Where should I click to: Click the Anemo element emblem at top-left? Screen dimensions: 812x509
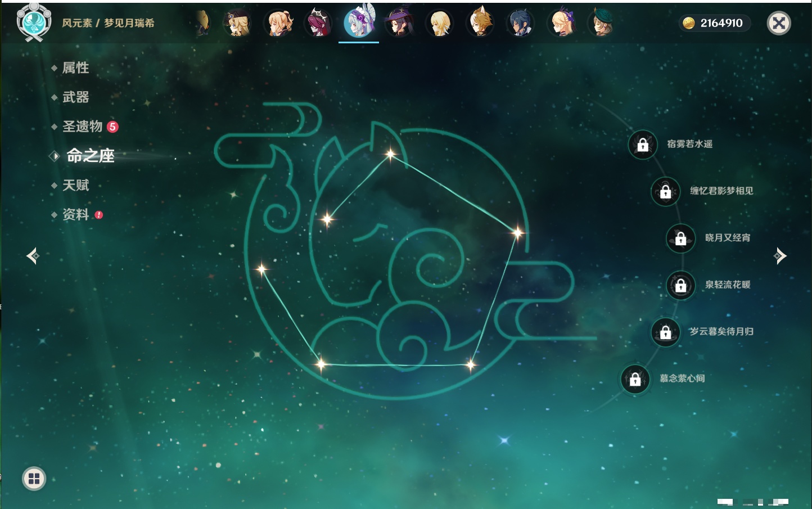34,22
